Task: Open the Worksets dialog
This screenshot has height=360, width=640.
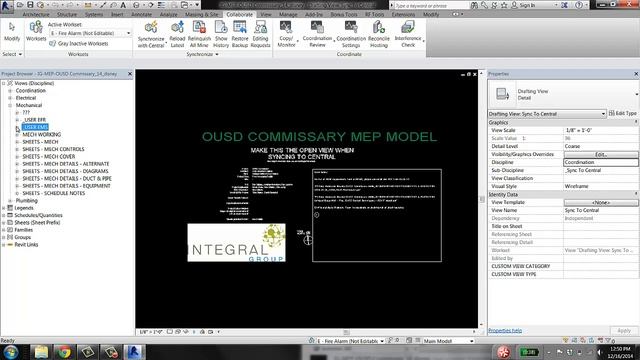Action: [x=36, y=32]
